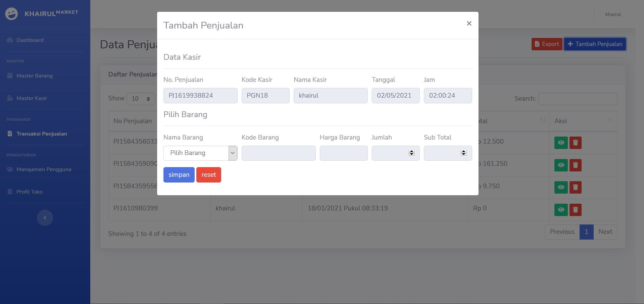Click the KhairulMarket logo
Viewport: 644px width, 304px height.
click(x=42, y=13)
